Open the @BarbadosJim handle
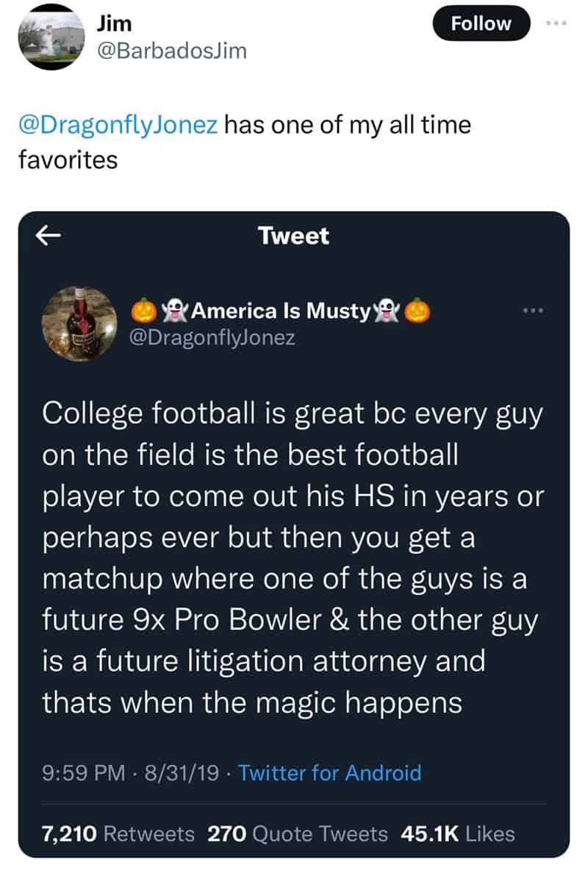Image resolution: width=588 pixels, height=870 pixels. click(171, 50)
